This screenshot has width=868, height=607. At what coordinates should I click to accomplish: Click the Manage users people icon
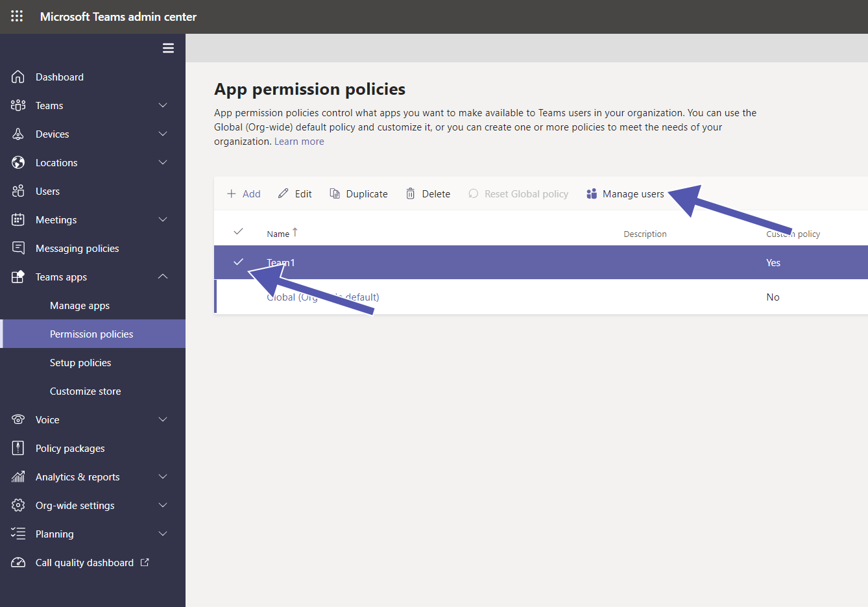point(592,193)
